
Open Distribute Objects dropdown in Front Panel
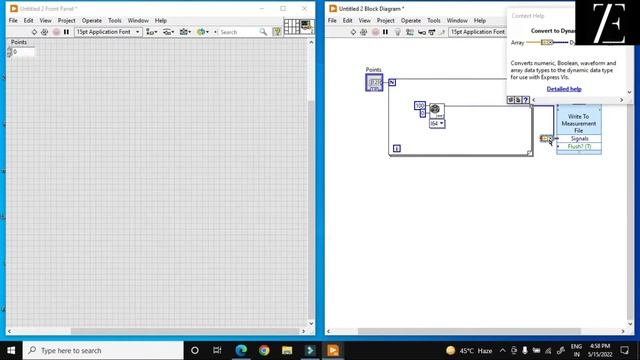click(169, 32)
